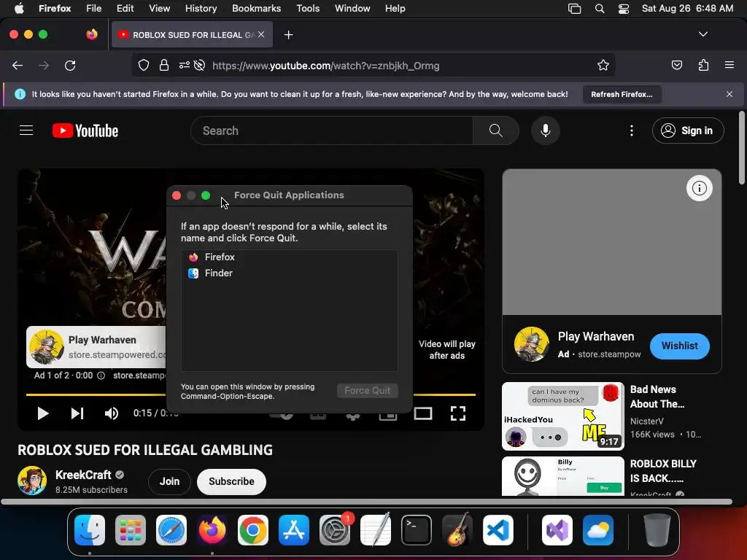Click the Join channel button
The image size is (747, 560).
(169, 481)
